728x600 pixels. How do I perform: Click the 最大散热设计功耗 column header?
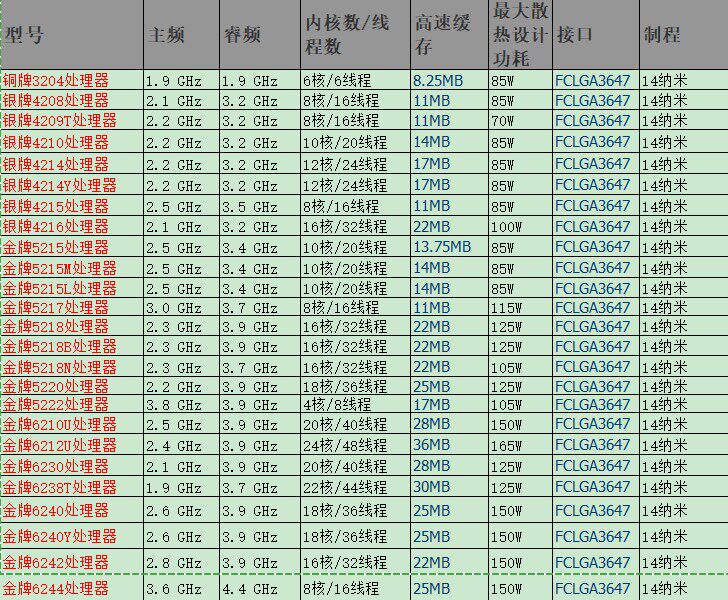[520, 35]
